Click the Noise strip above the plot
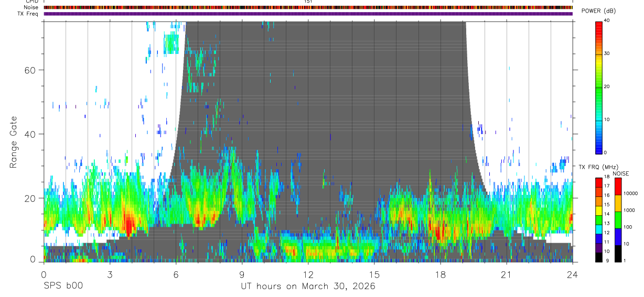The image size is (644, 297). (308, 7)
